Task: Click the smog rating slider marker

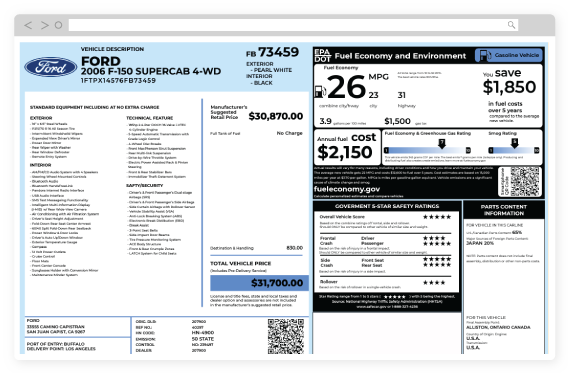Action: coord(514,143)
